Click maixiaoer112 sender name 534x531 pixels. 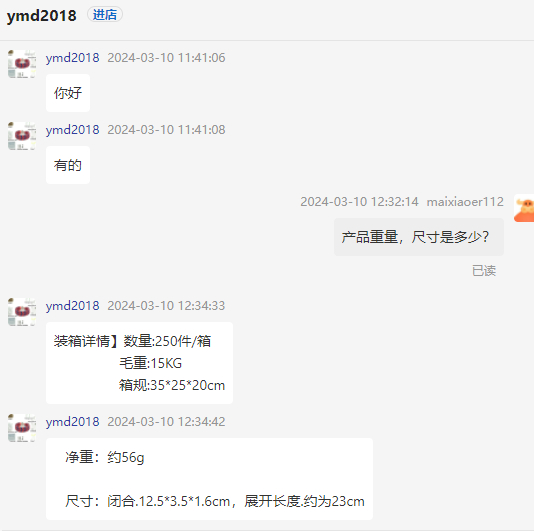(x=465, y=202)
